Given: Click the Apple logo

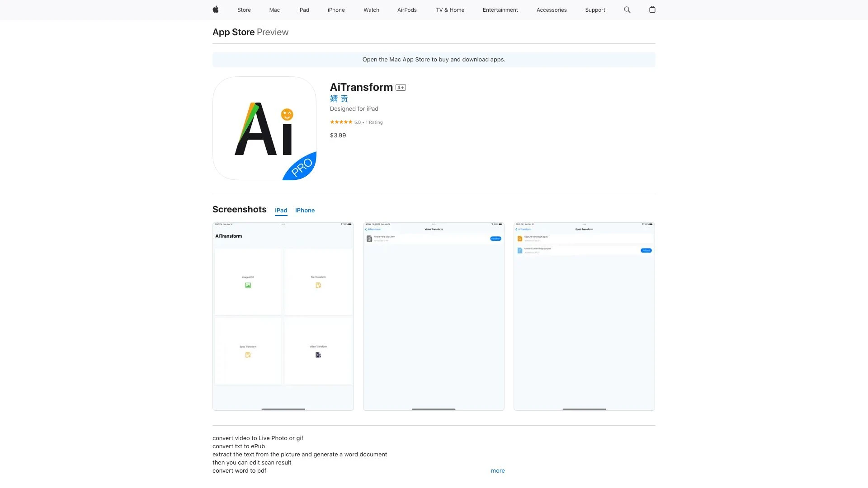Looking at the screenshot, I should point(215,9).
